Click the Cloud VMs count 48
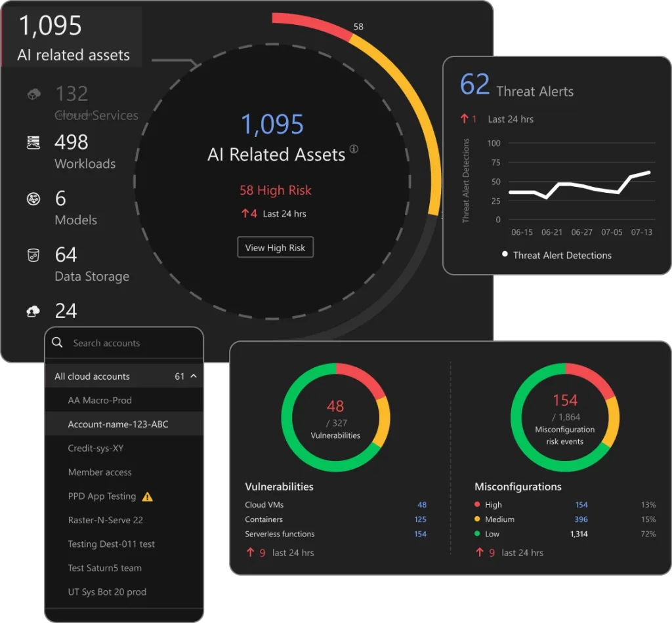The width and height of the screenshot is (672, 623). coord(421,505)
